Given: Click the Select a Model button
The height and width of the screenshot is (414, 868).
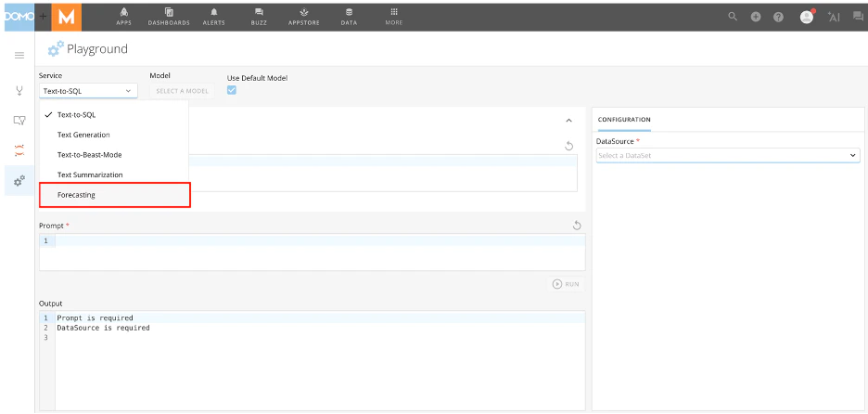Looking at the screenshot, I should coord(182,91).
